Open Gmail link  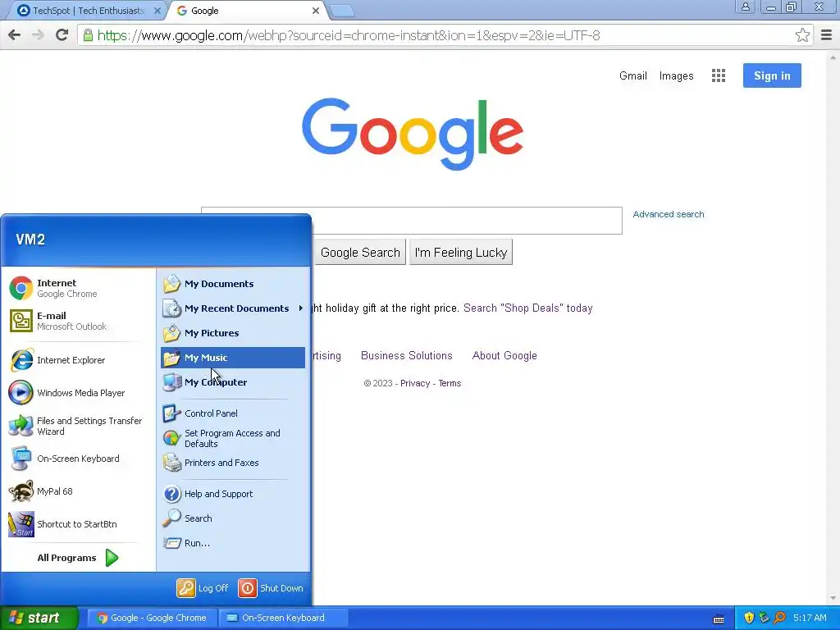coord(632,75)
